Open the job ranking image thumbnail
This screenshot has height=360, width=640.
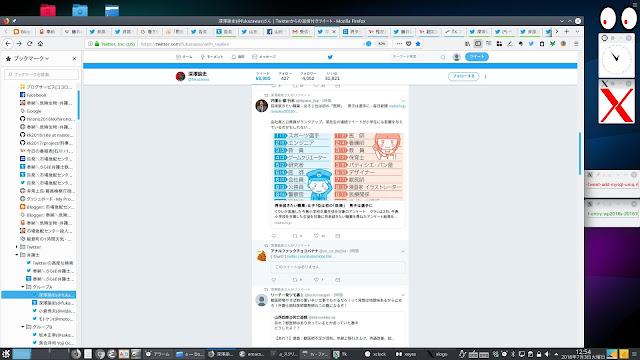click(x=338, y=167)
